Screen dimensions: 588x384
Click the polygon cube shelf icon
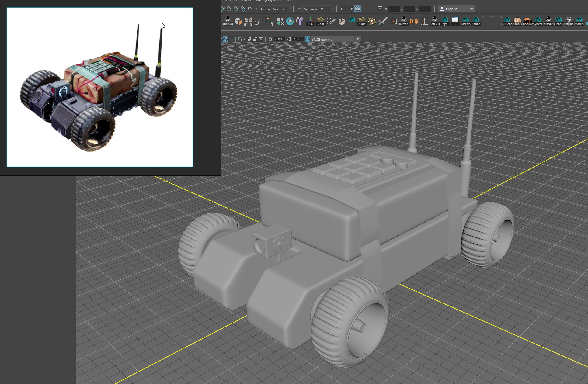(x=238, y=21)
